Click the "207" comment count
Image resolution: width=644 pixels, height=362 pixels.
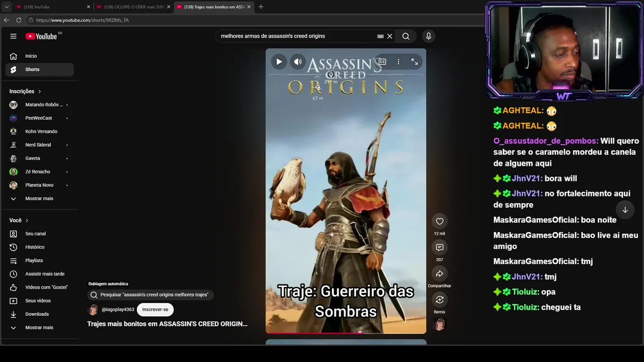[x=440, y=260]
